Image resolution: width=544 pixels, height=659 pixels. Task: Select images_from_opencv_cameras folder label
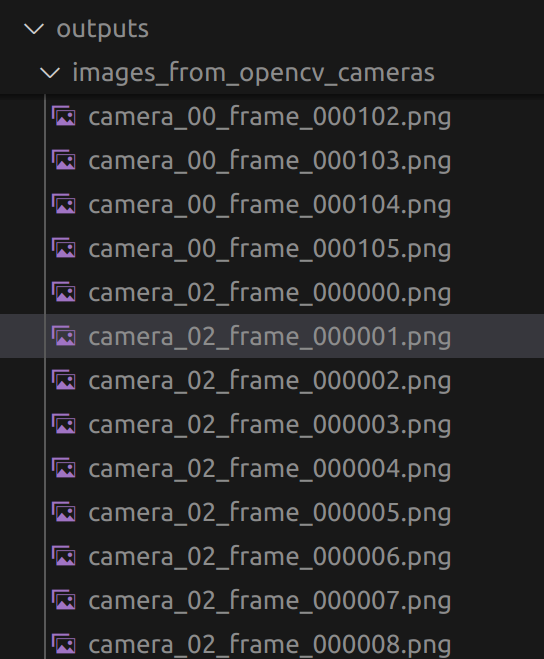click(254, 73)
